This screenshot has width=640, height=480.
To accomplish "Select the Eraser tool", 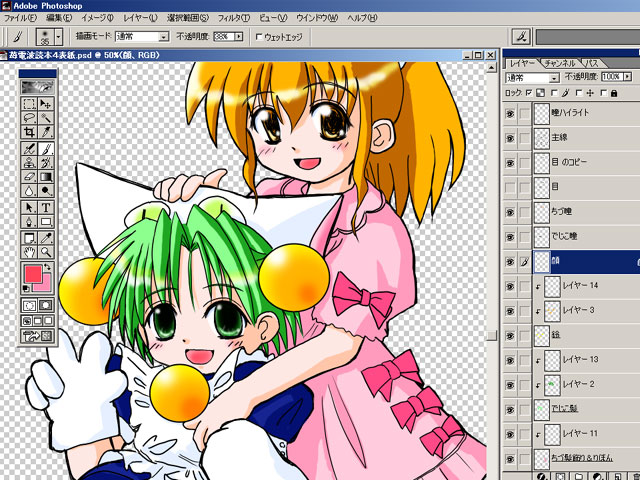I will point(29,177).
